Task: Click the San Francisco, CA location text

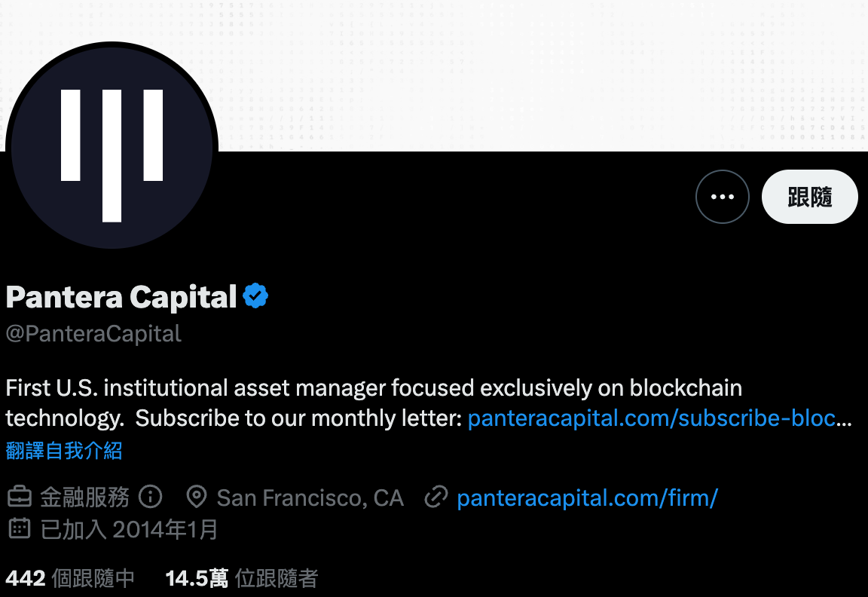Action: (x=310, y=497)
